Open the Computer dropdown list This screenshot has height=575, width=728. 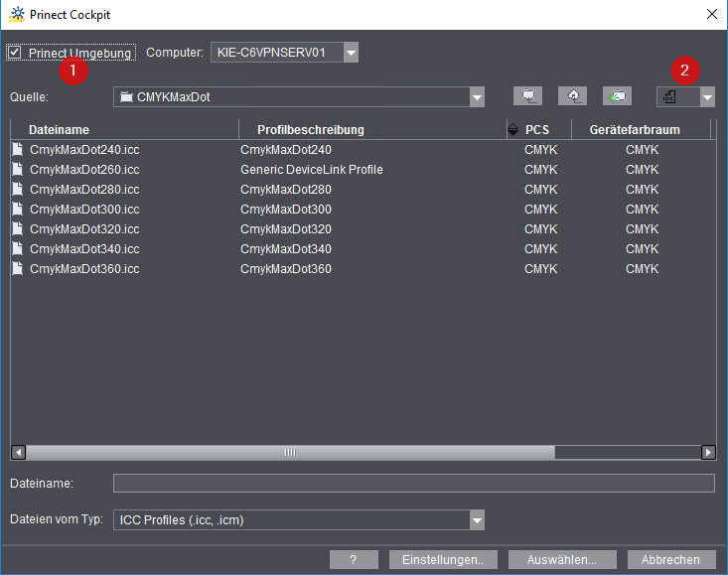pyautogui.click(x=351, y=53)
